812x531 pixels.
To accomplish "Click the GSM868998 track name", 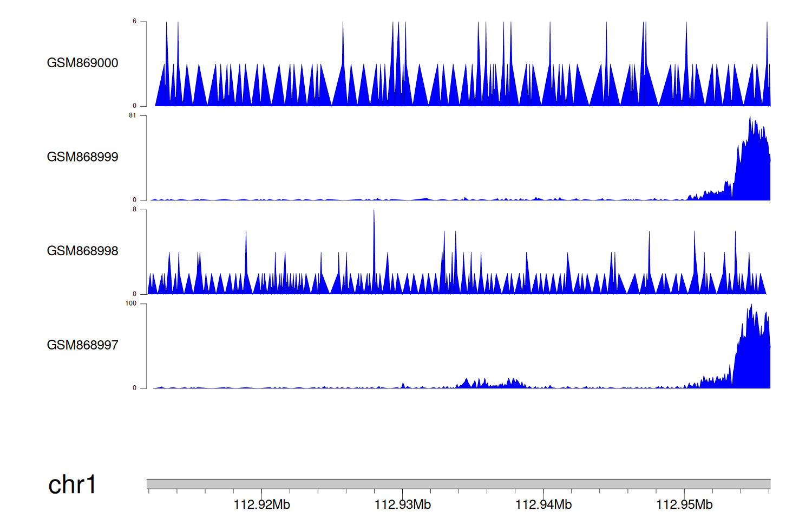I will coord(82,251).
